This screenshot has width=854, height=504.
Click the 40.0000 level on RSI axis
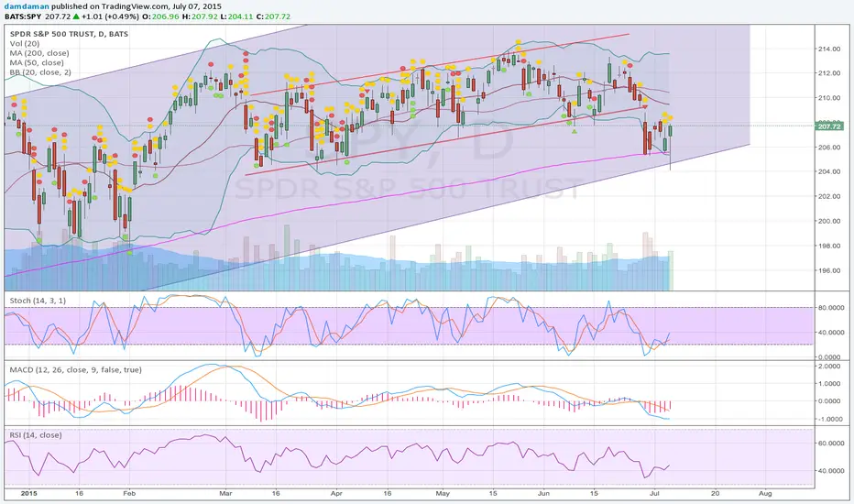tap(831, 471)
